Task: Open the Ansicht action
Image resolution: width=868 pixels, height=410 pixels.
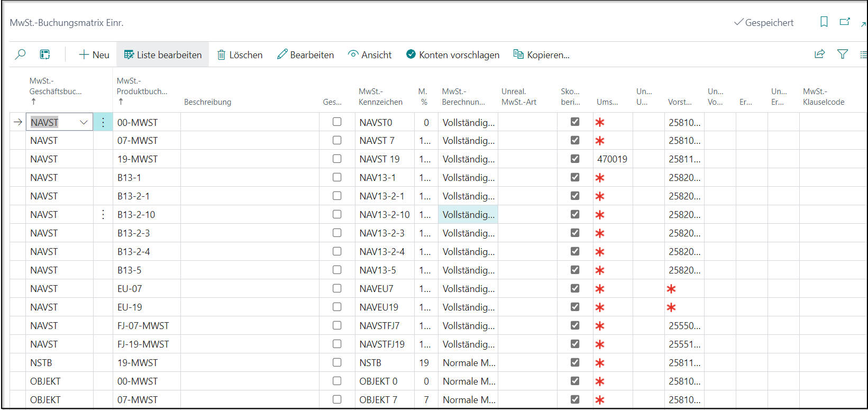Action: pos(370,54)
